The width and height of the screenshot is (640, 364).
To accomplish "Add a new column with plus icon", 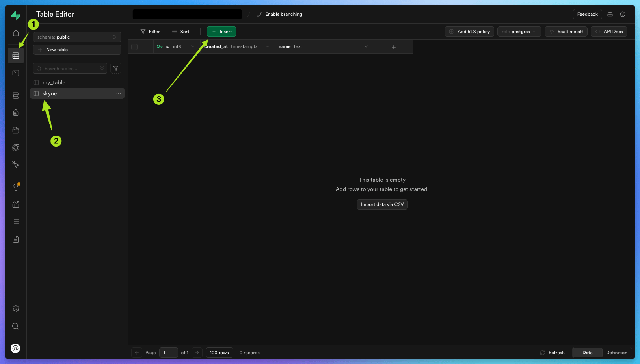I will coord(393,47).
